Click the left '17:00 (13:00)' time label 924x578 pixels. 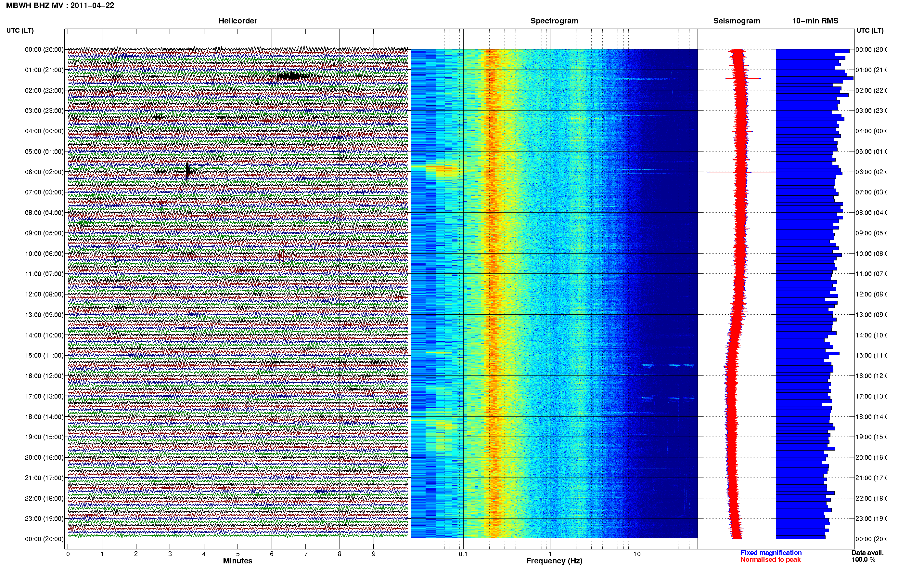44,396
